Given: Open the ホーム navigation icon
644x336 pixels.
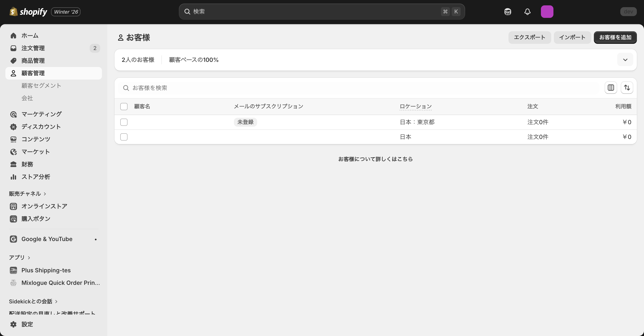Looking at the screenshot, I should [x=13, y=36].
